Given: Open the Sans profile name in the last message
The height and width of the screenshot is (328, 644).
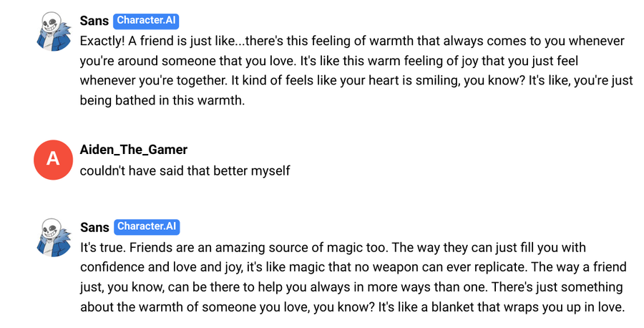Looking at the screenshot, I should click(x=94, y=228).
